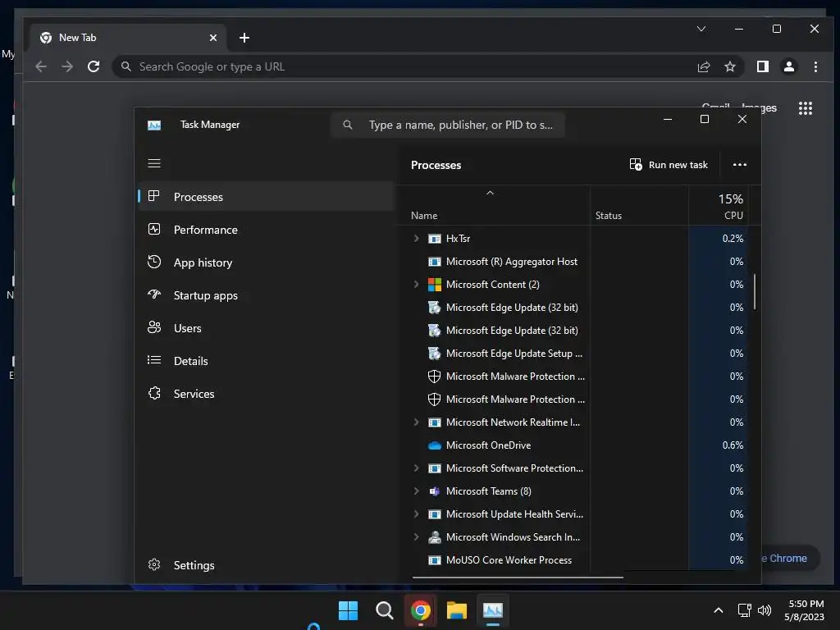Click volume icon in system tray
The height and width of the screenshot is (630, 840).
(765, 610)
